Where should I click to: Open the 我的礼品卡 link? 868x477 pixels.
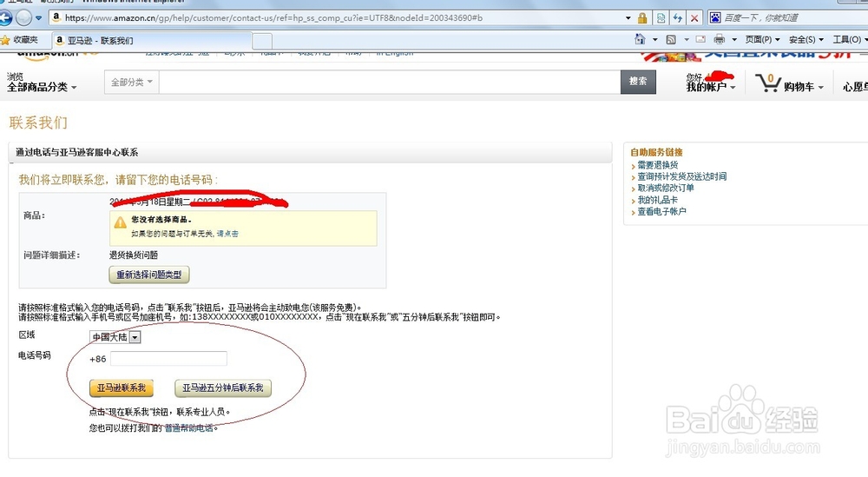tap(657, 200)
